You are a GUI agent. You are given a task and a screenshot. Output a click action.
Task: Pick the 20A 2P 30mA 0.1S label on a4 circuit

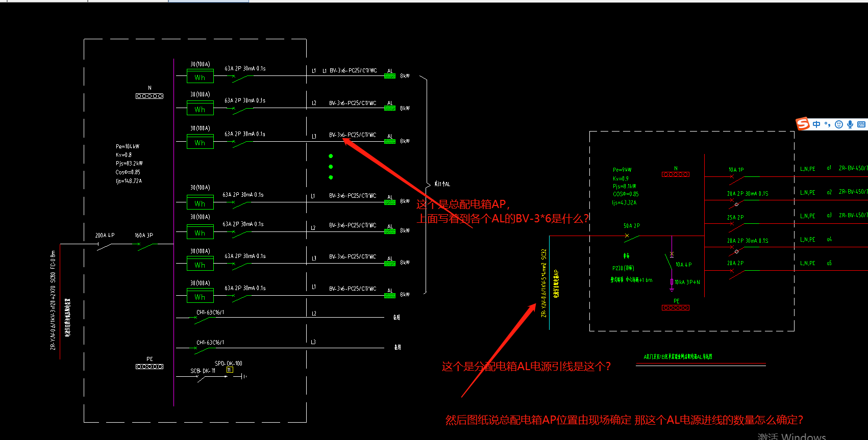coord(748,241)
